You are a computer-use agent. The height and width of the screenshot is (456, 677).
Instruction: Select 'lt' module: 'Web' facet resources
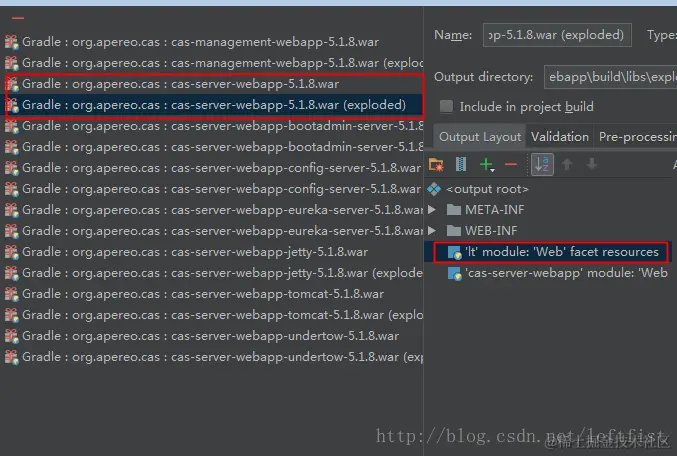click(x=561, y=252)
